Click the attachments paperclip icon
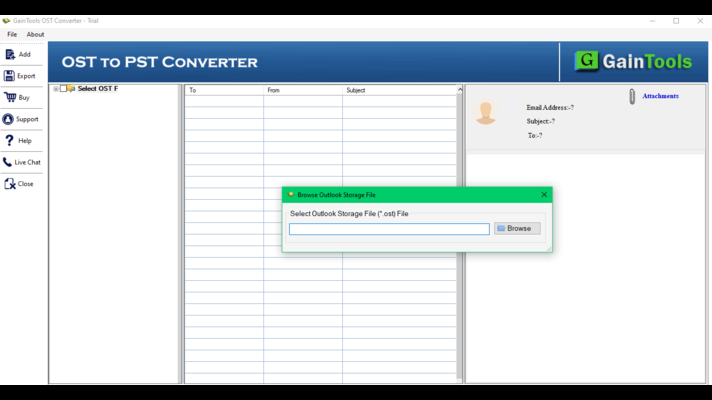 click(632, 96)
